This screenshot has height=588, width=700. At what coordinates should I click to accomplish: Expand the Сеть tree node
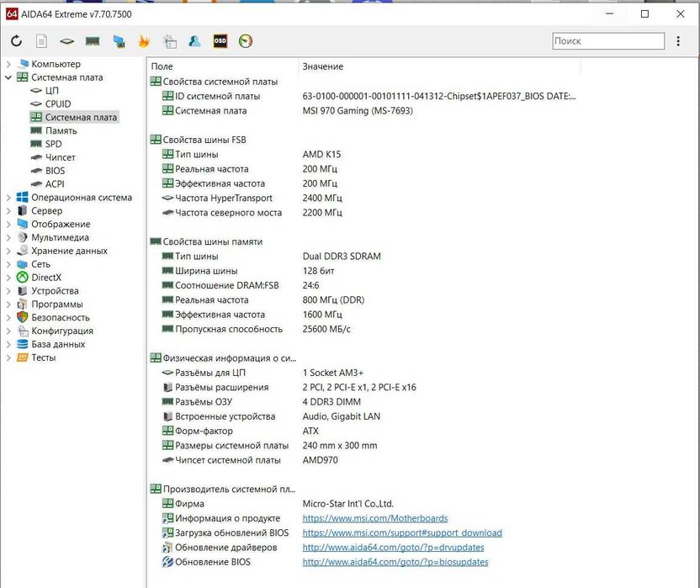(8, 264)
